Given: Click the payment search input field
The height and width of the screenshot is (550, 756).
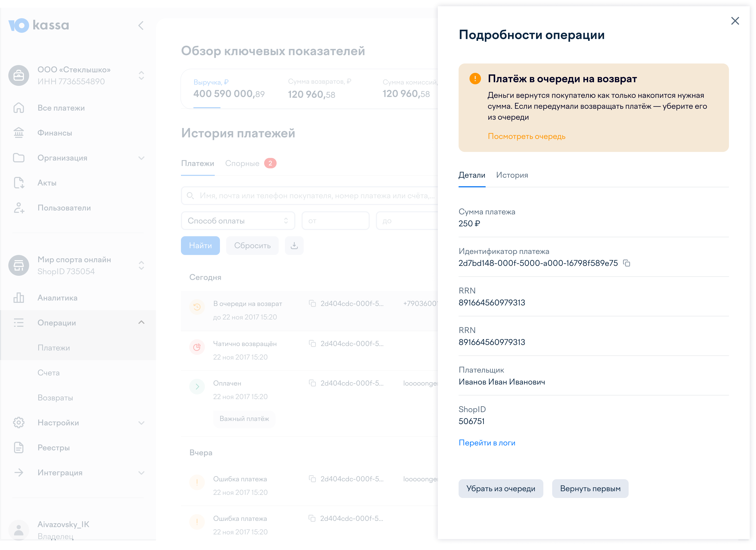Looking at the screenshot, I should (309, 196).
